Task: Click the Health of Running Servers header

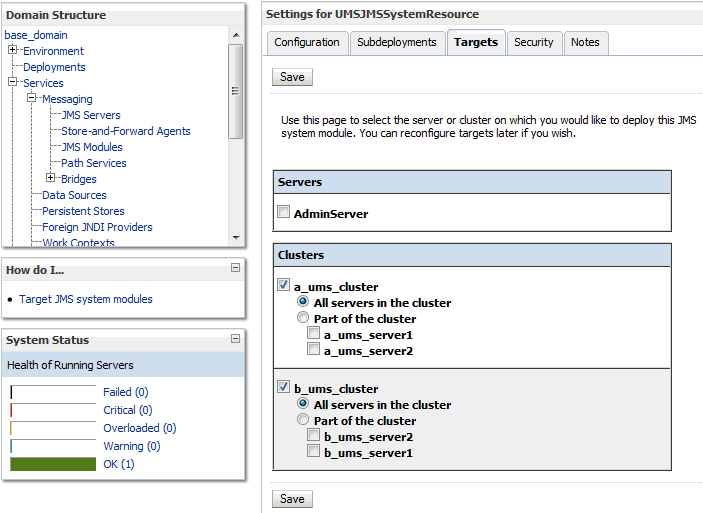Action: pyautogui.click(x=123, y=365)
